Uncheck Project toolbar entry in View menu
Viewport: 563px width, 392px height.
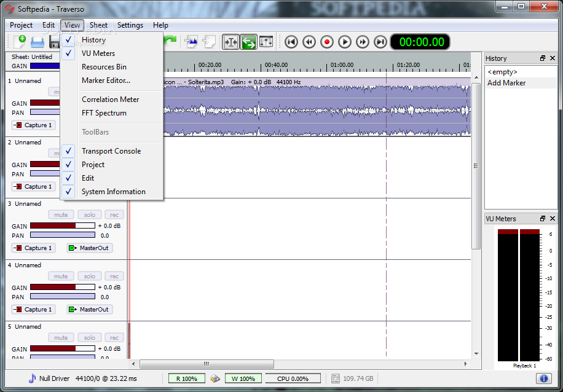pos(112,165)
